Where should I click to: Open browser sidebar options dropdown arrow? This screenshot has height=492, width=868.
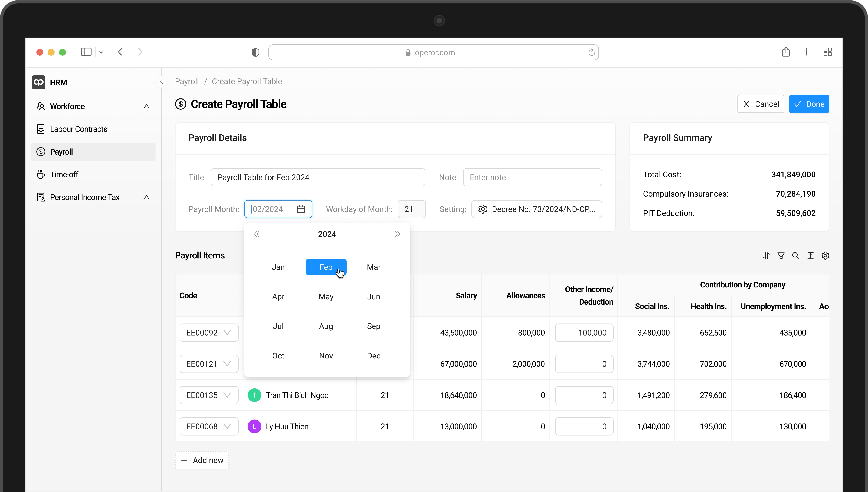[x=101, y=52]
